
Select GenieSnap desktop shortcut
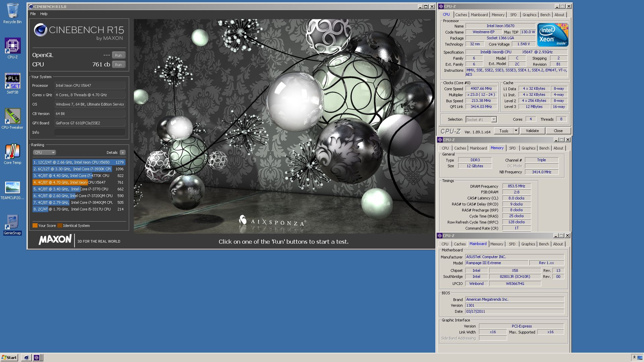[x=12, y=225]
